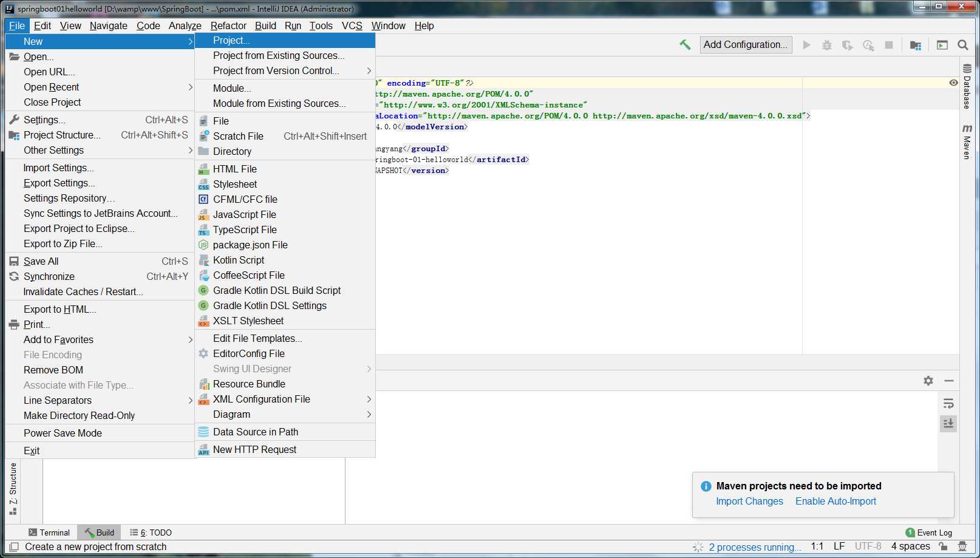Open the TODO tool window tab
980x558 pixels.
click(151, 532)
